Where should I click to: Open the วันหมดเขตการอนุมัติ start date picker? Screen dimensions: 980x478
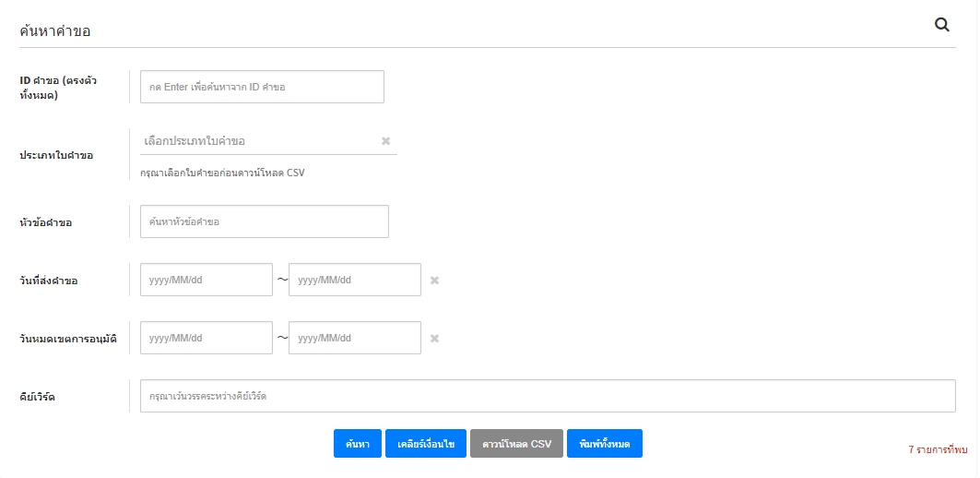pos(206,338)
